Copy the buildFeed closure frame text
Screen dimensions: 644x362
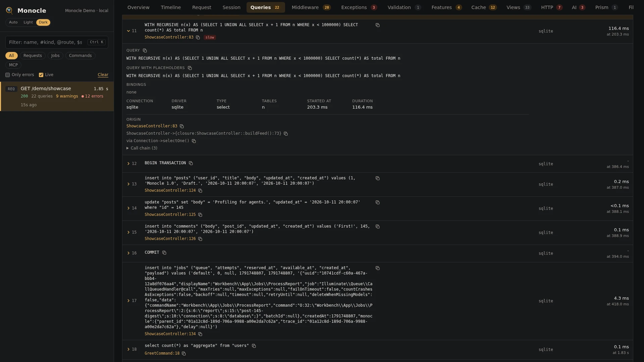click(286, 134)
